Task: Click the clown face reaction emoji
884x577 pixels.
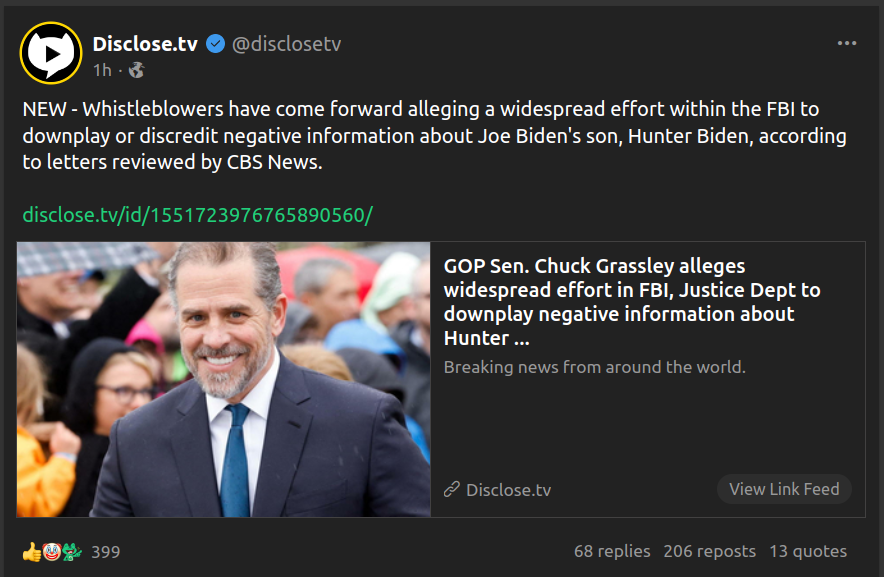Action: coord(51,551)
